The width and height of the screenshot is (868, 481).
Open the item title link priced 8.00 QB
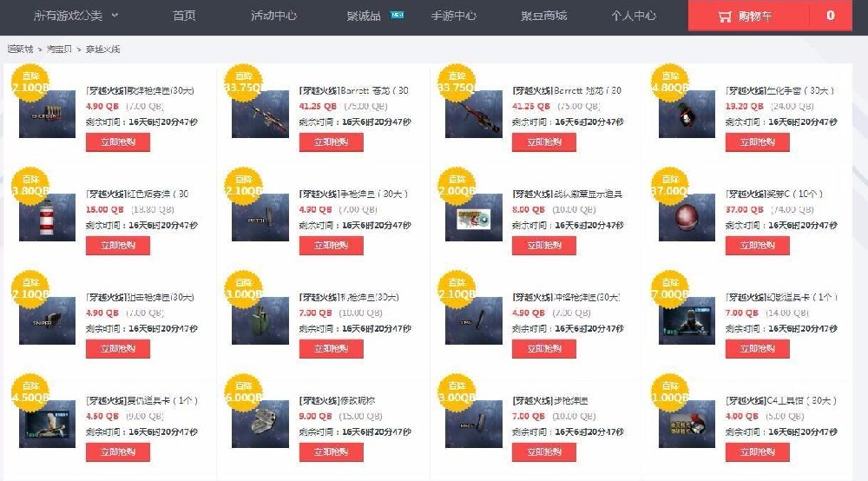tap(568, 194)
